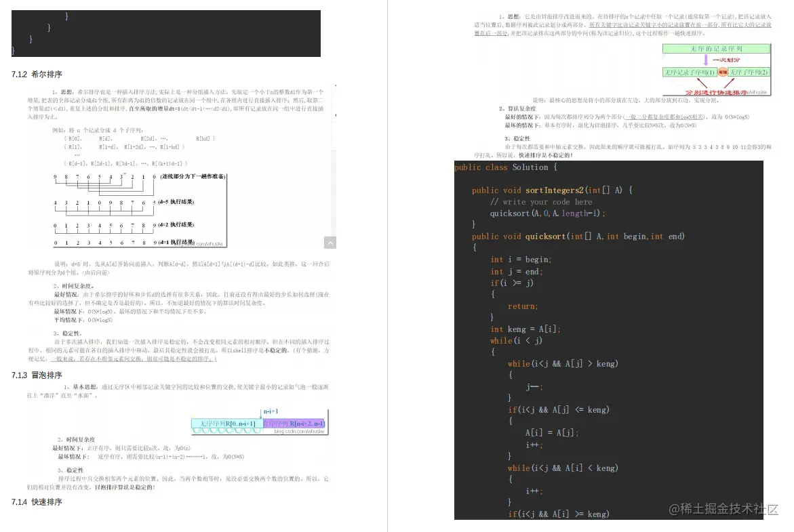Click the heading "7.1.4 快速排序"
The height and width of the screenshot is (532, 794).
(37, 502)
